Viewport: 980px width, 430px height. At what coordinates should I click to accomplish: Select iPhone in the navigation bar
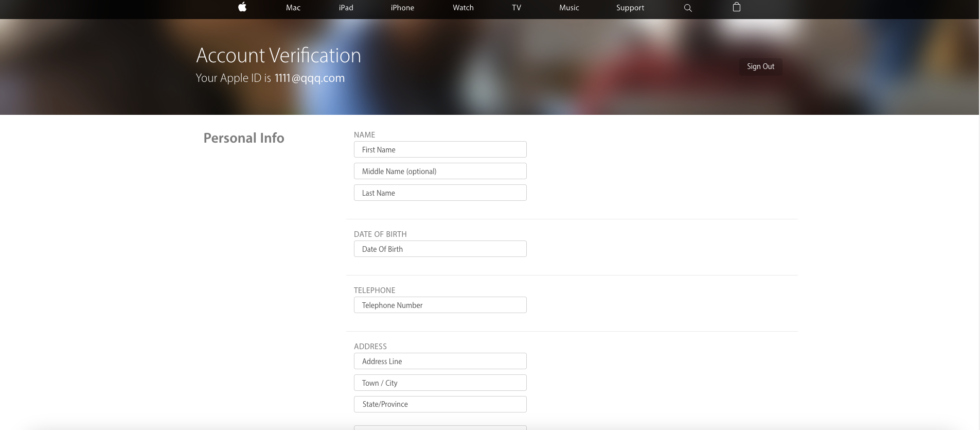tap(402, 8)
